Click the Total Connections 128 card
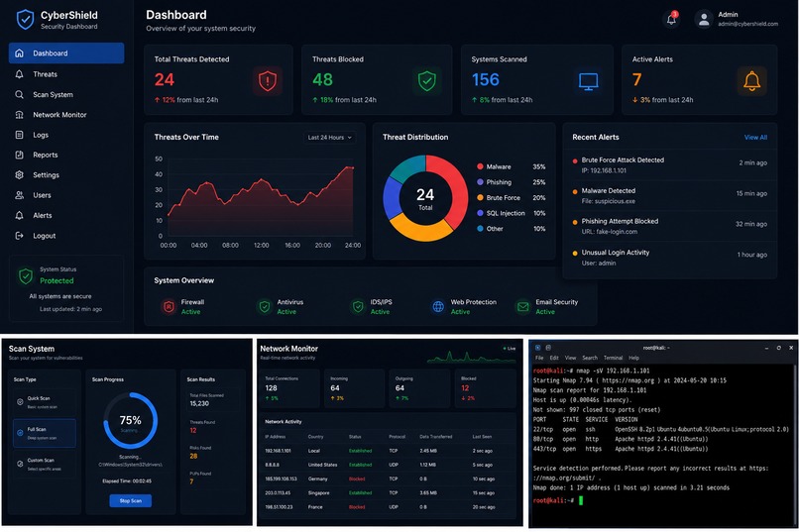799x532 pixels. [289, 388]
